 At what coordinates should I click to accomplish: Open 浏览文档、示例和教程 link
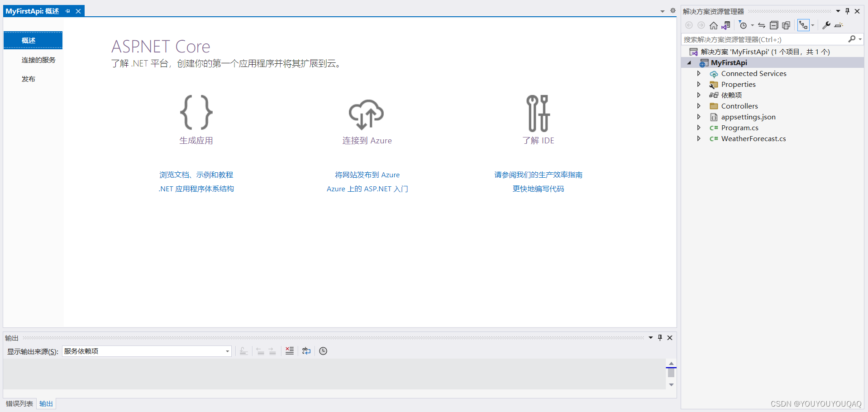pos(196,175)
